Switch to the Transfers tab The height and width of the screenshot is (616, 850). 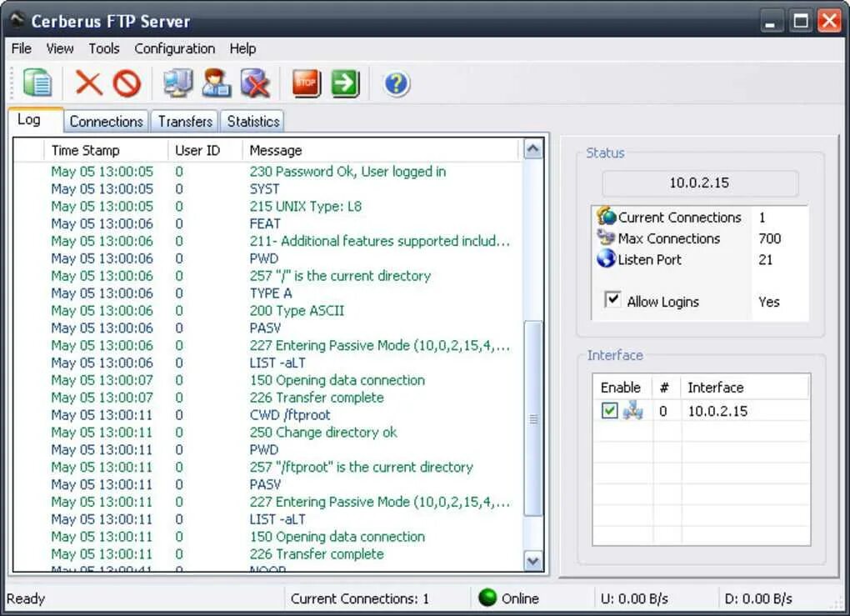185,122
